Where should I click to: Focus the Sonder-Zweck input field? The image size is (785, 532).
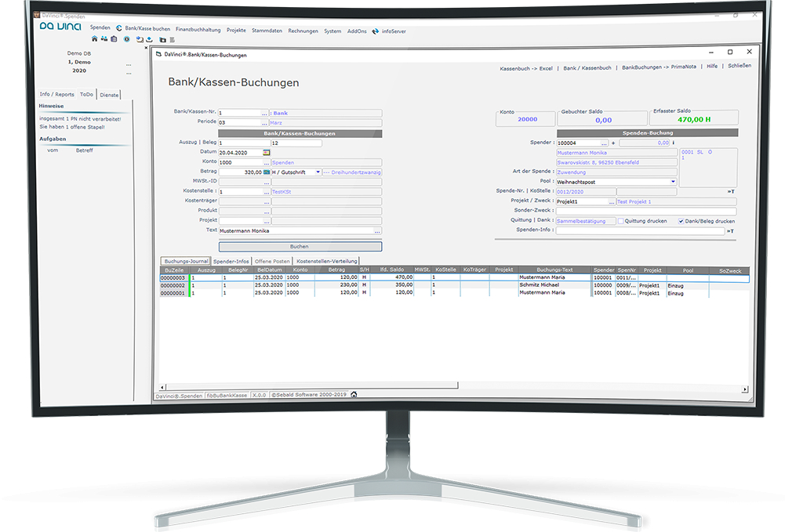click(x=646, y=211)
